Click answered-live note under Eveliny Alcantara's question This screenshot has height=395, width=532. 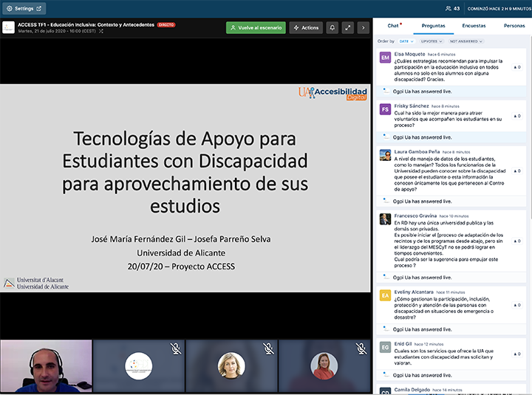click(x=451, y=329)
